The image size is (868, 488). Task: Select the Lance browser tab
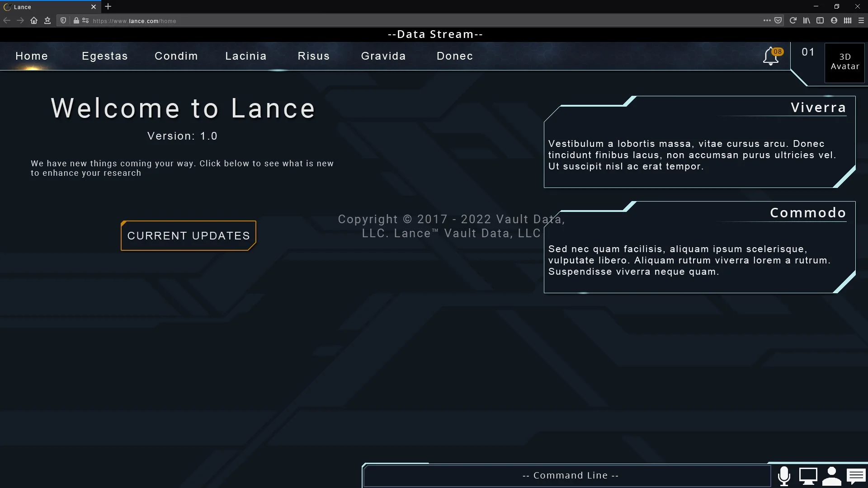50,7
